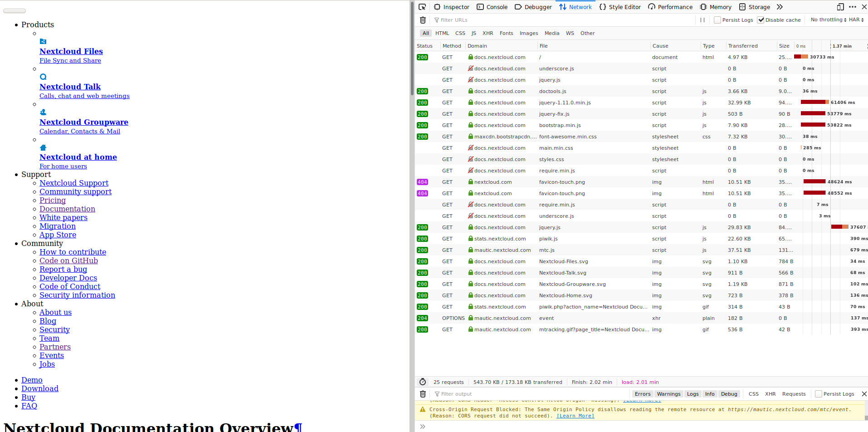Open the DevTools customization menu (⋯)
This screenshot has height=432, width=868.
click(852, 7)
